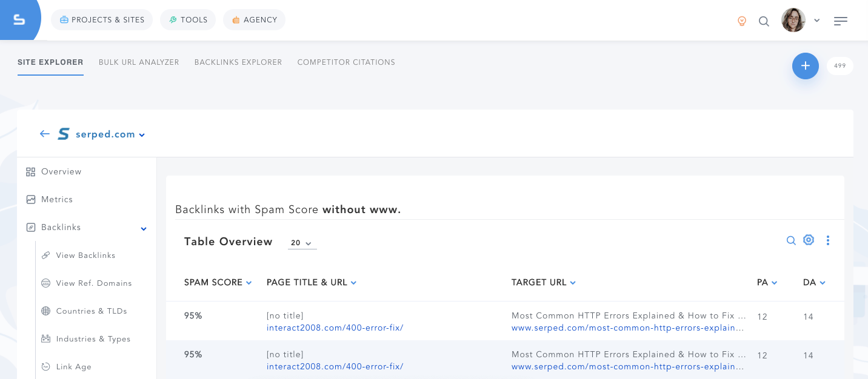
Task: Sort by Target URL column
Action: pyautogui.click(x=544, y=283)
